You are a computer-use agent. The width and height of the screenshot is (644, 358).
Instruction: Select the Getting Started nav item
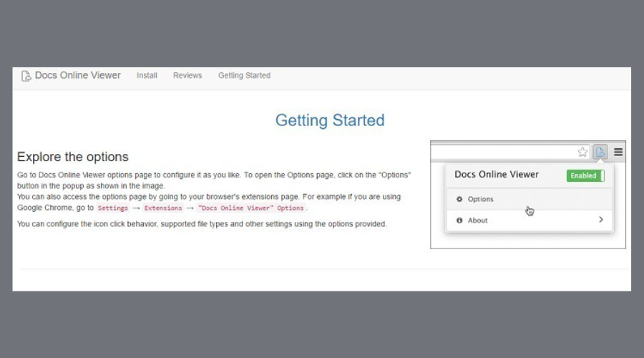pos(244,76)
